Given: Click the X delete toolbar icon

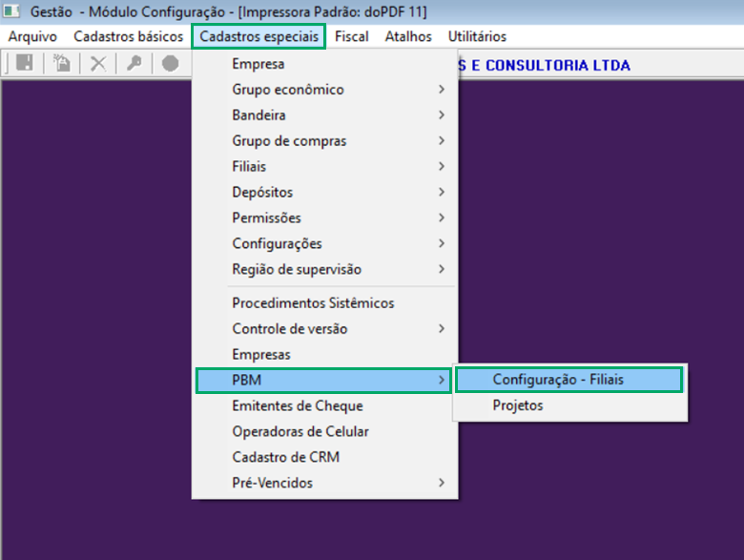Looking at the screenshot, I should [97, 63].
